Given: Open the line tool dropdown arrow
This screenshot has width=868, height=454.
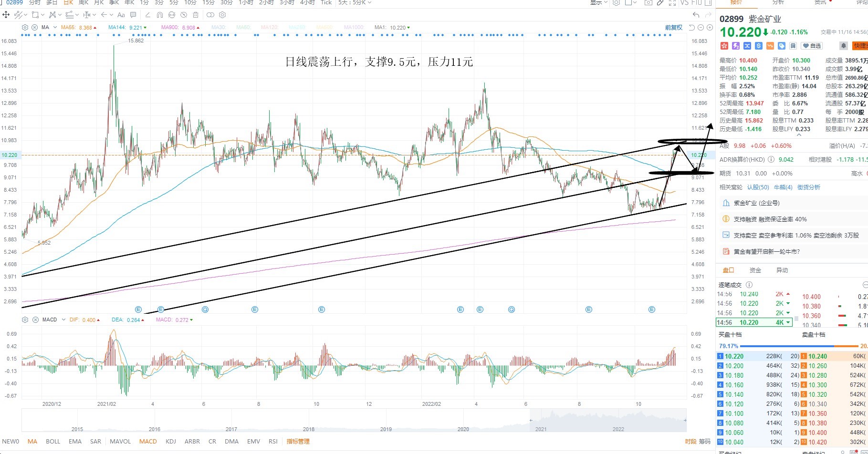Looking at the screenshot, I should 25,15.
